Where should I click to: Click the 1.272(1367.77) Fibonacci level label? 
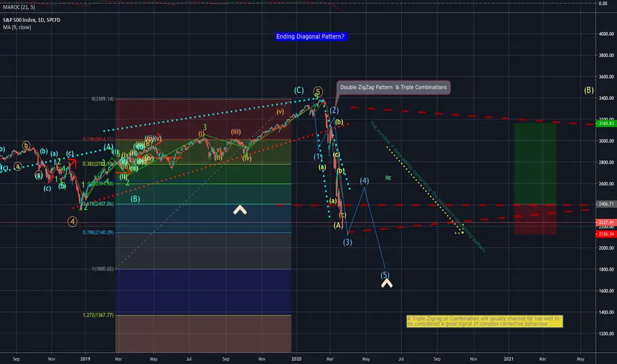(x=98, y=315)
